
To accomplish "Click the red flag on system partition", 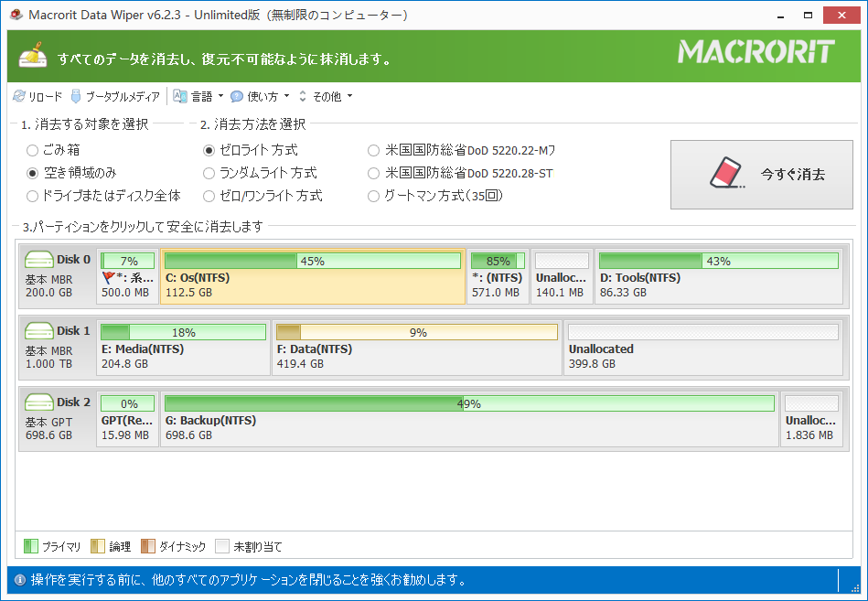I will [108, 277].
